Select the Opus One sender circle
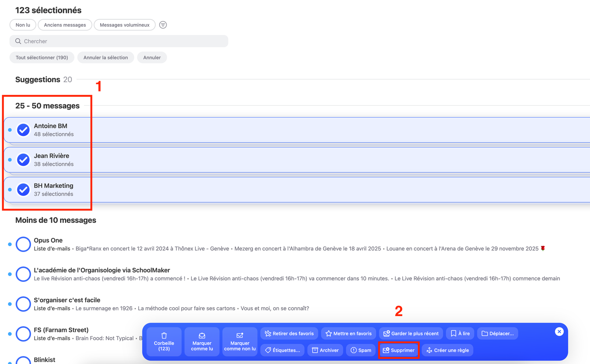 [23, 244]
